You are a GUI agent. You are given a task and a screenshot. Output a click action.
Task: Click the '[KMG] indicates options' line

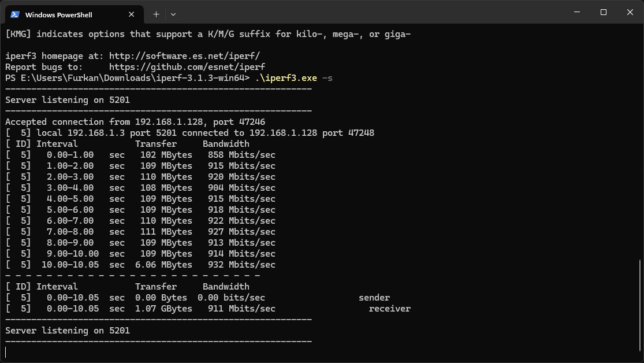(208, 34)
